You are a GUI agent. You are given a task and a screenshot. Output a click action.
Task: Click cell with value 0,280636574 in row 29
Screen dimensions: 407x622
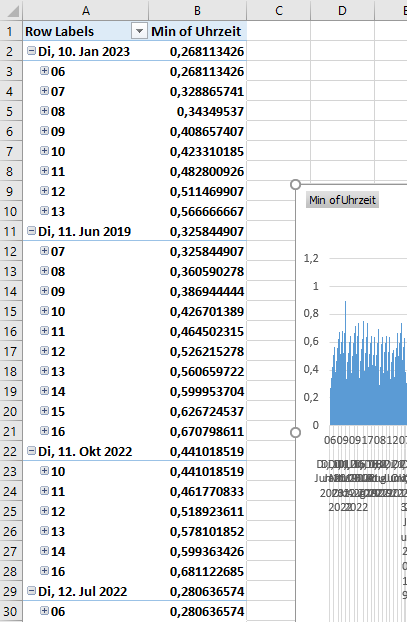coord(198,591)
